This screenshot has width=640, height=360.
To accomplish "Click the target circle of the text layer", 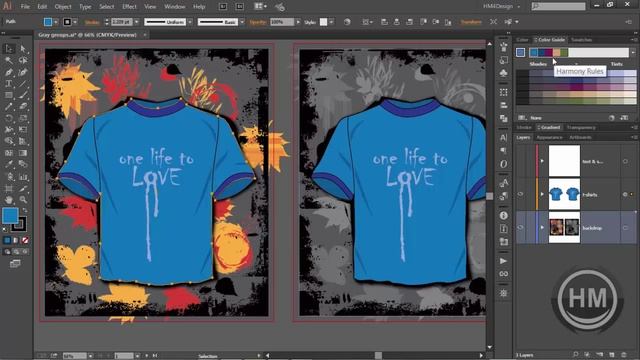I will 625,161.
